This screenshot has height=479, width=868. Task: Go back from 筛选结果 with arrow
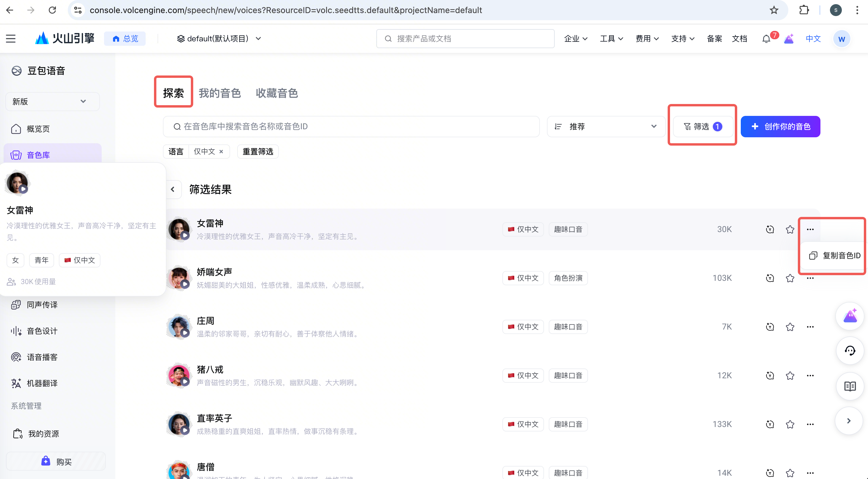click(173, 189)
